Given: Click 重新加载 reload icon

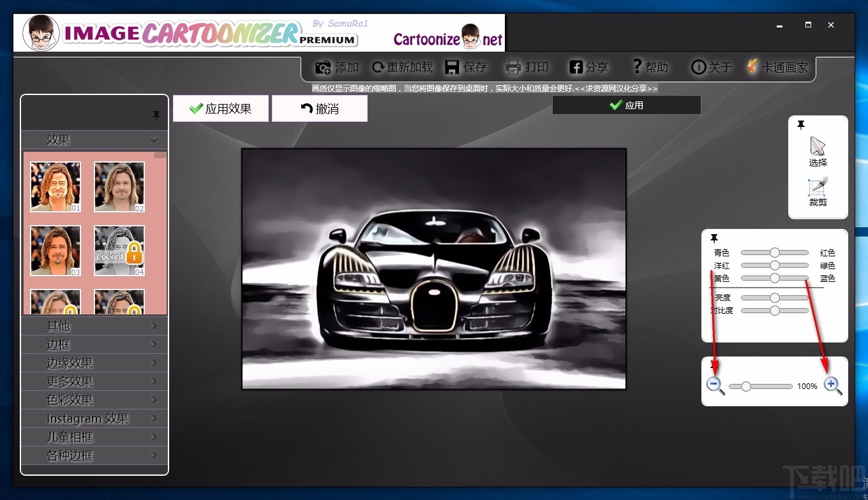Looking at the screenshot, I should 378,67.
